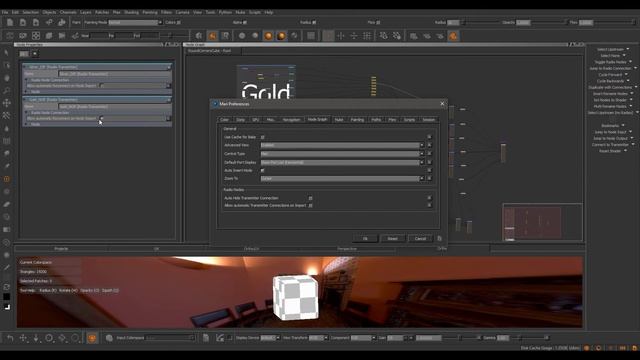
Task: Toggle first transmitter node's automatic reconnect checkbox
Action: 102,85
